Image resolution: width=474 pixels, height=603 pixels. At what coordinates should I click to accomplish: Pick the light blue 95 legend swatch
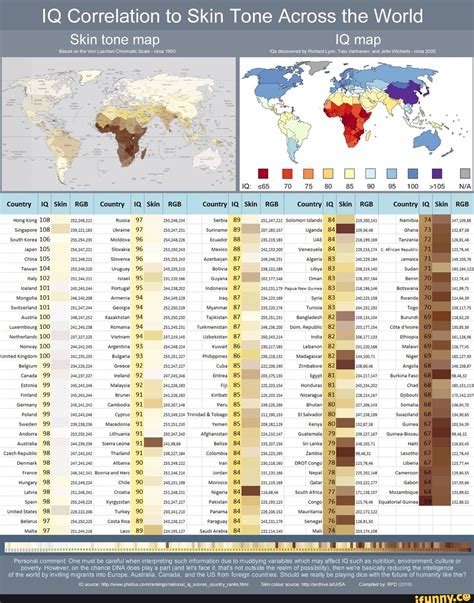[x=392, y=174]
